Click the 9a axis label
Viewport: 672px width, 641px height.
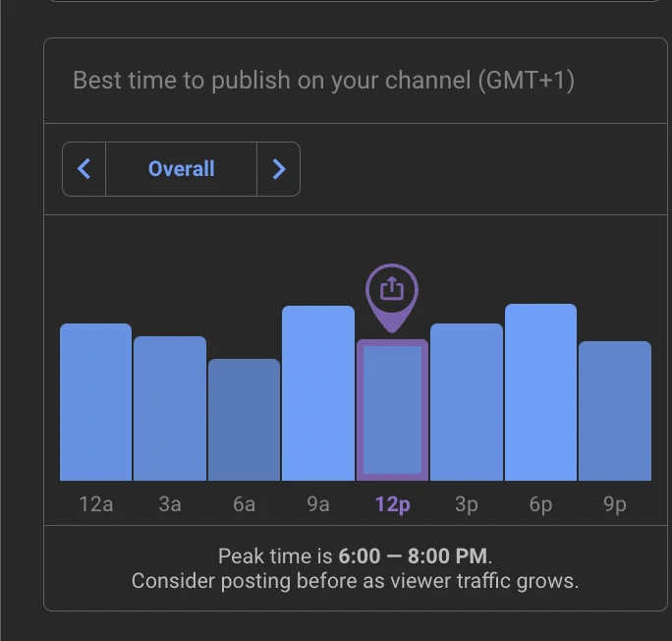pos(318,504)
